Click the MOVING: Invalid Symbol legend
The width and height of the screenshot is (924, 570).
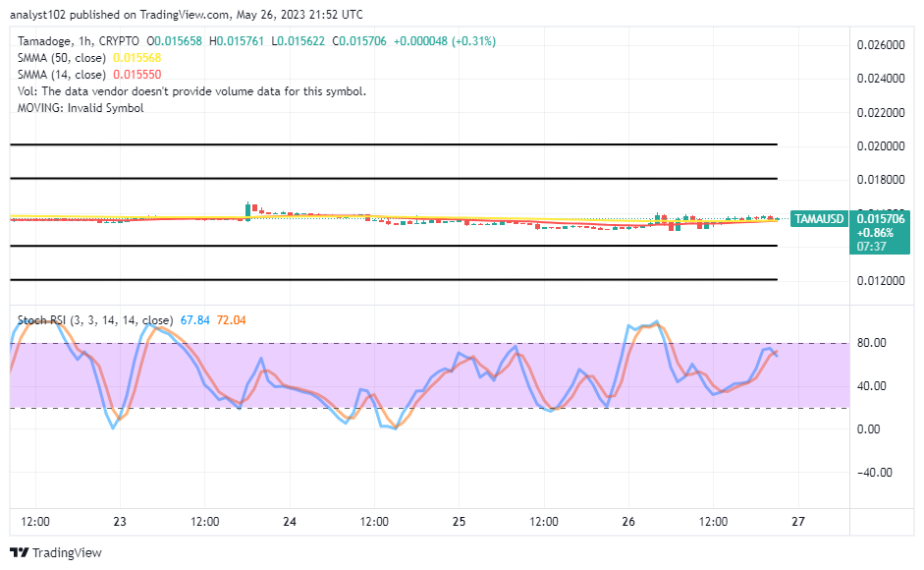pyautogui.click(x=81, y=108)
